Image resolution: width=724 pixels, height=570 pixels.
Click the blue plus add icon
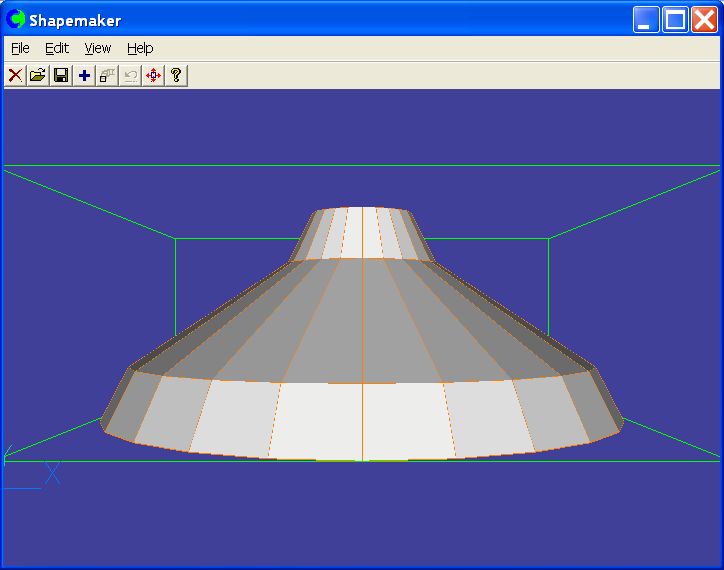pyautogui.click(x=84, y=75)
